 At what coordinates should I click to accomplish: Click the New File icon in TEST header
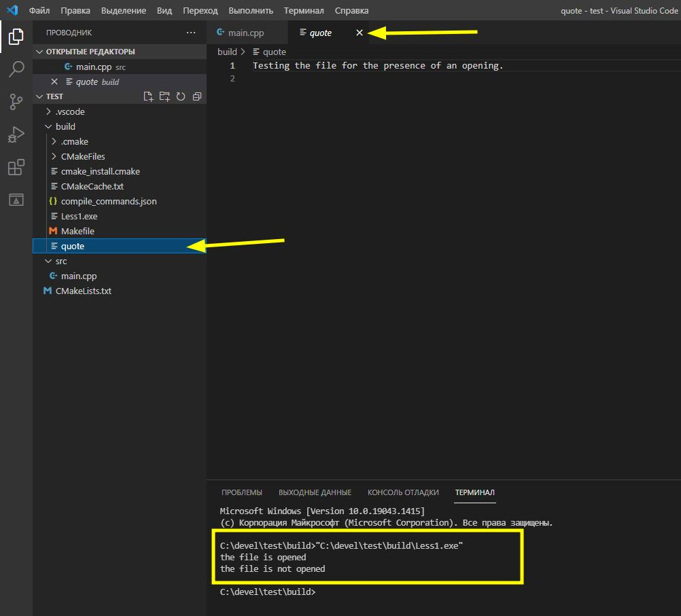tap(148, 96)
